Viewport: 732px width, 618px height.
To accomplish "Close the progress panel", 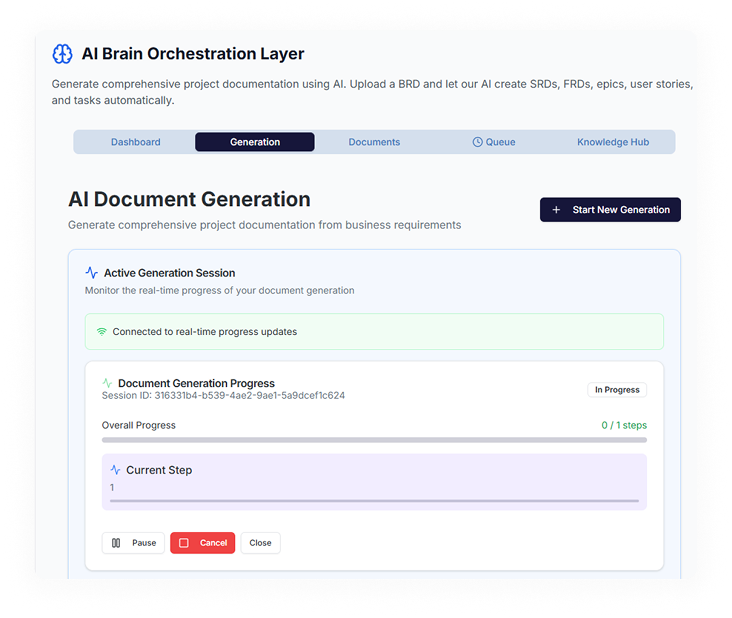I will point(260,543).
